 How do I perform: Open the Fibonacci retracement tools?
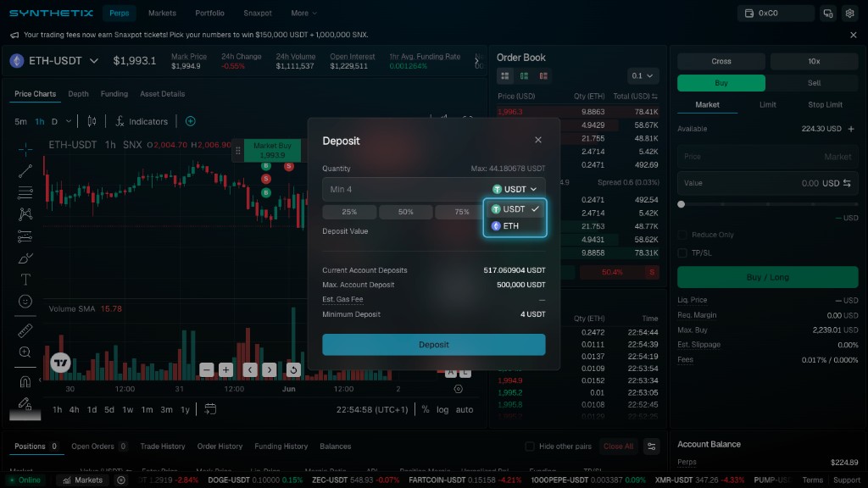coord(25,192)
